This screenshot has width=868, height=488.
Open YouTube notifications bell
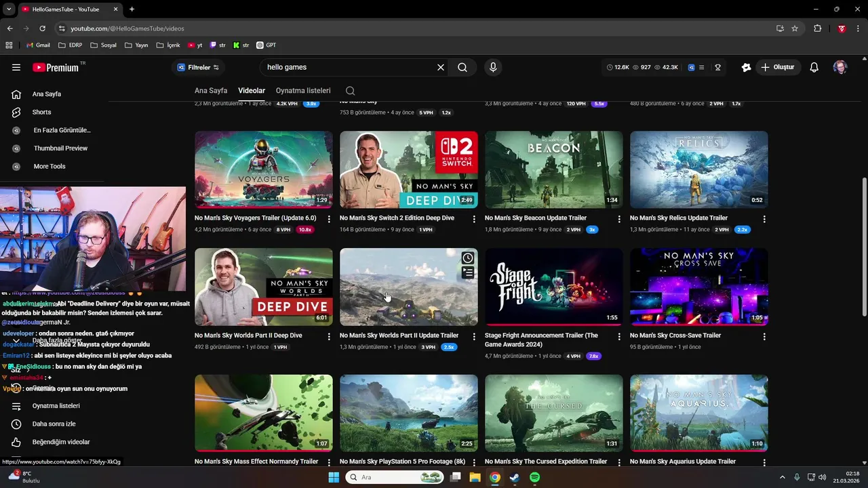(814, 67)
